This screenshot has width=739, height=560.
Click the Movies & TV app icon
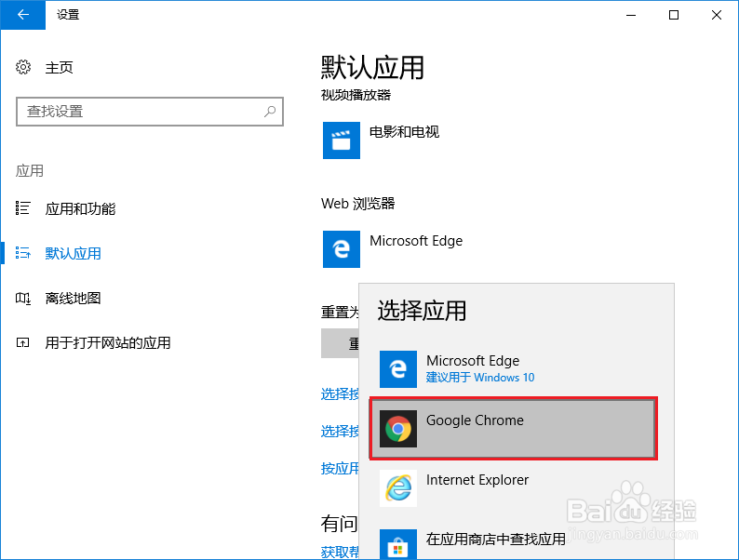(x=342, y=140)
